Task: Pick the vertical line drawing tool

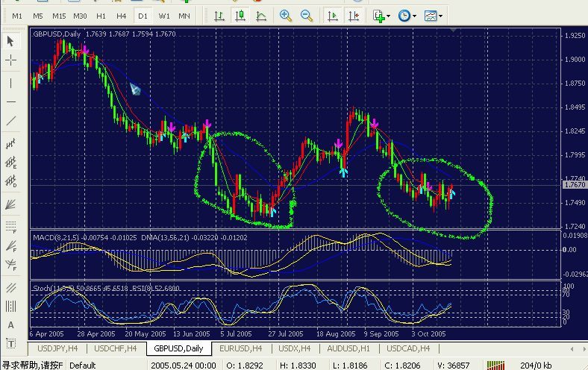Action: [x=11, y=81]
